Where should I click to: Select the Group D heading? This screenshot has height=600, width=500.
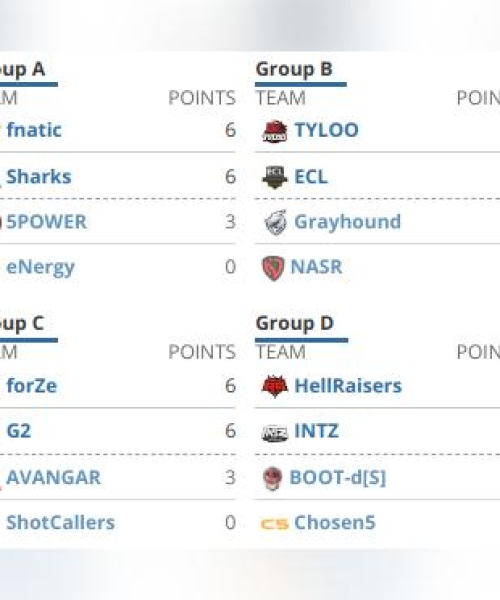[x=295, y=324]
